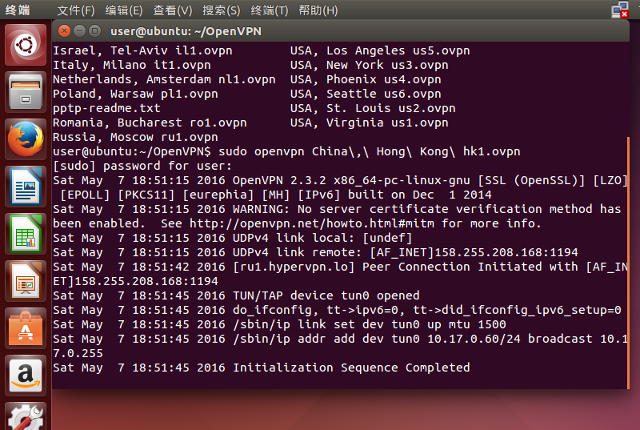The image size is (640, 430).
Task: Open the 编辑(E) menu
Action: click(x=124, y=10)
